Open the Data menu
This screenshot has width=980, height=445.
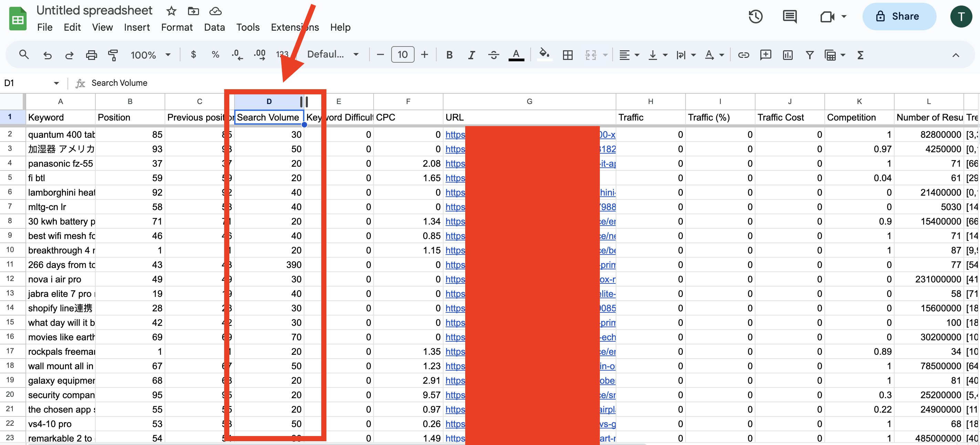click(214, 28)
